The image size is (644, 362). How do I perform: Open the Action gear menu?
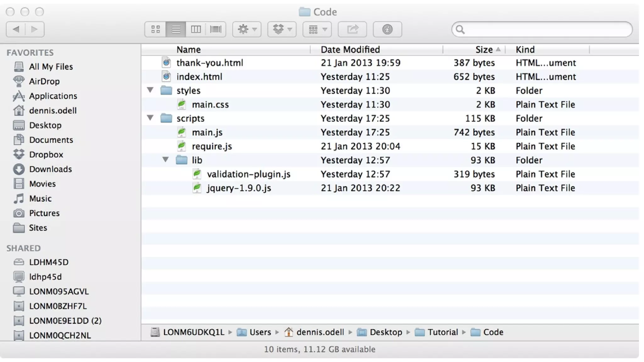247,30
